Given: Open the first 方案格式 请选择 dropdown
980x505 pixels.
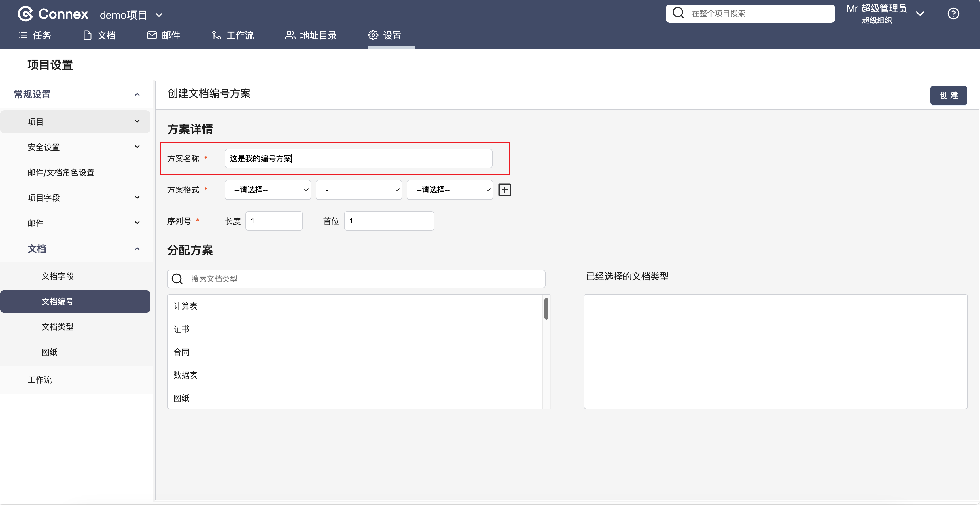Looking at the screenshot, I should tap(267, 190).
